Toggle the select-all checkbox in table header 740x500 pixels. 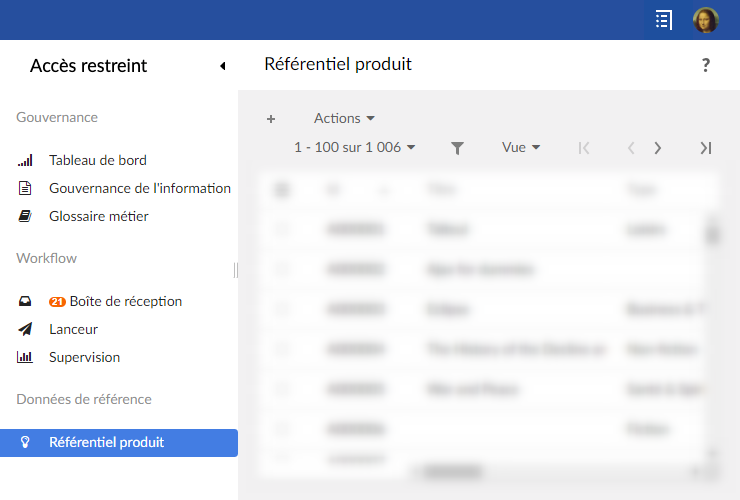coord(282,189)
